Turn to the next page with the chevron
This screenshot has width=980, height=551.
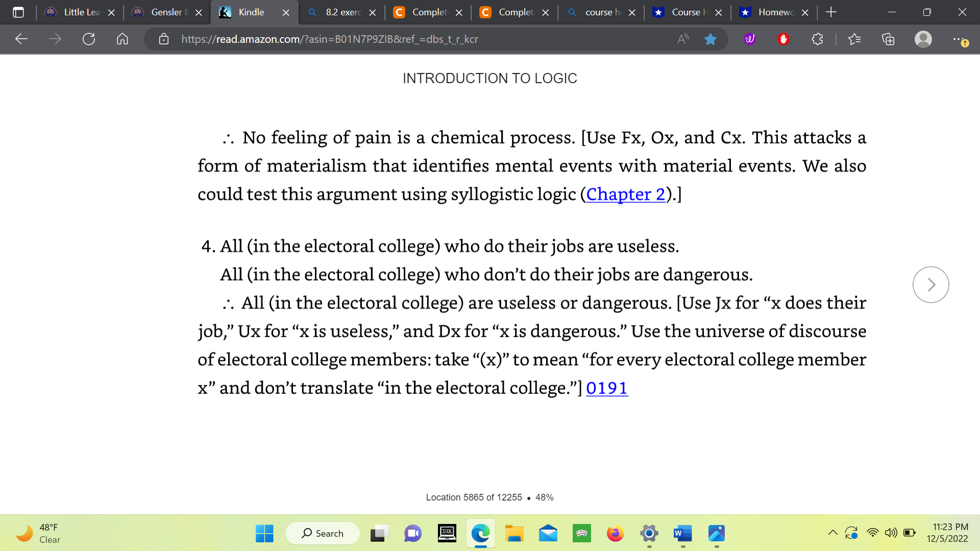[930, 284]
